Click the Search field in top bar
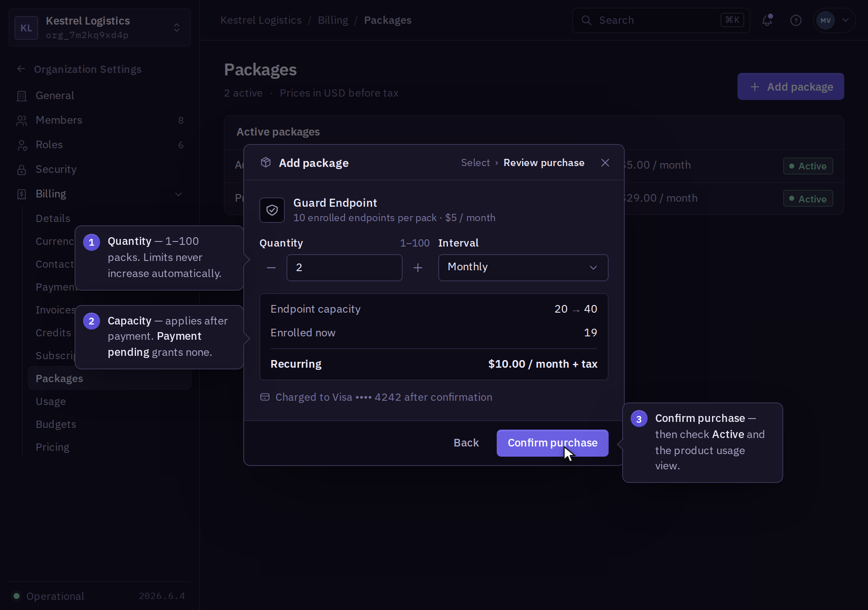This screenshot has height=610, width=868. [661, 20]
